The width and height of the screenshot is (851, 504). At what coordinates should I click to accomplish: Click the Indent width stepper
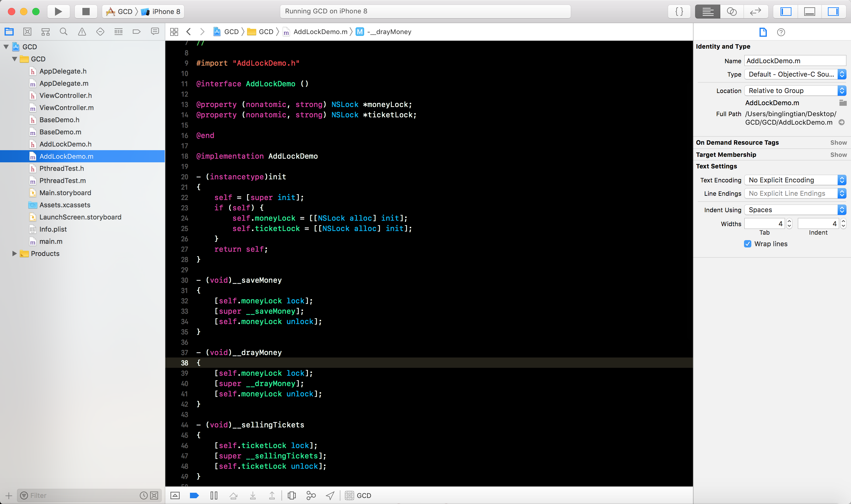(843, 223)
